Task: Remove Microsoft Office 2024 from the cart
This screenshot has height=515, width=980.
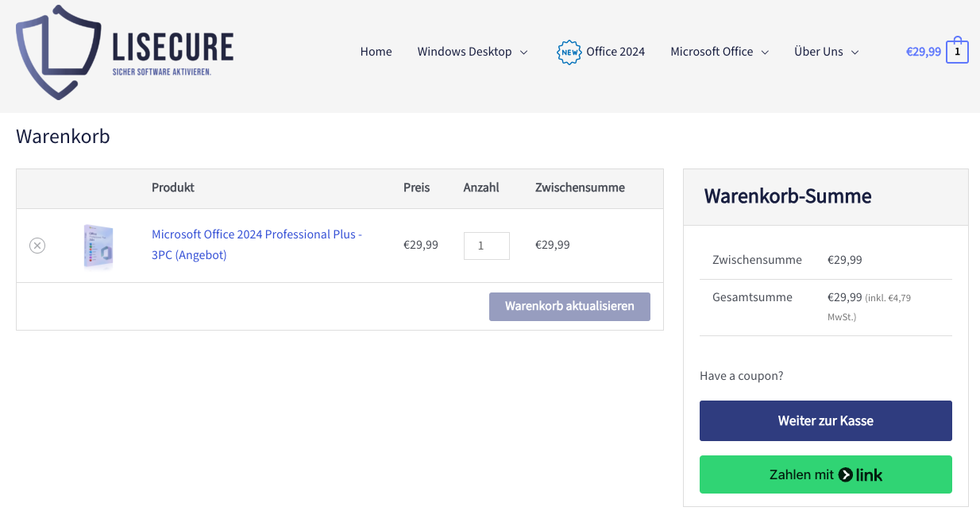Action: pyautogui.click(x=37, y=246)
